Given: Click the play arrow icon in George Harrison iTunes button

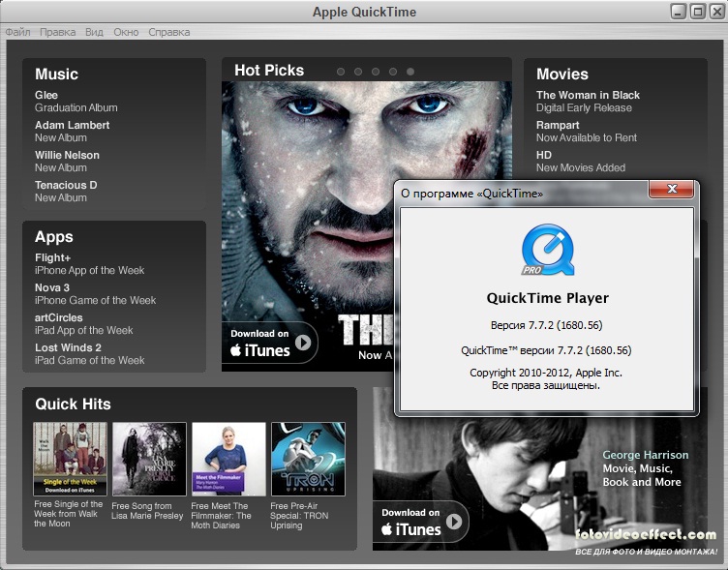Looking at the screenshot, I should click(x=454, y=522).
